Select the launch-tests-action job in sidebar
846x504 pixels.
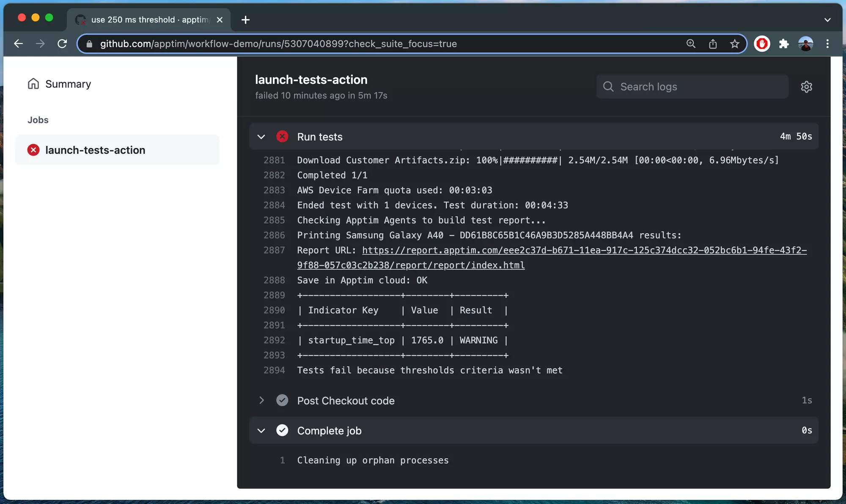click(x=95, y=150)
